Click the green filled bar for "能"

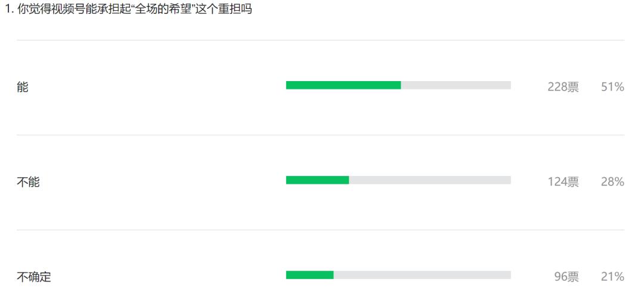click(343, 85)
